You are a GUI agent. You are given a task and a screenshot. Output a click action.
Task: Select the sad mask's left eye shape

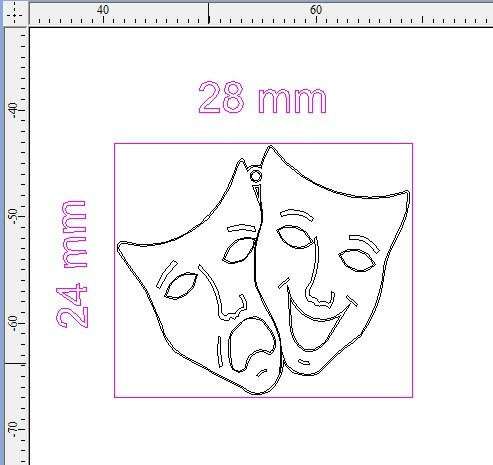point(181,286)
